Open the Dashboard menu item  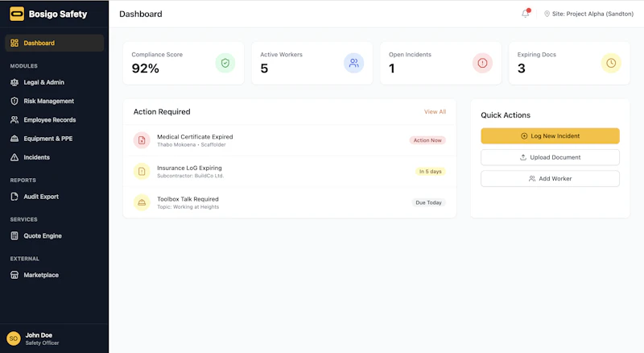pos(55,43)
